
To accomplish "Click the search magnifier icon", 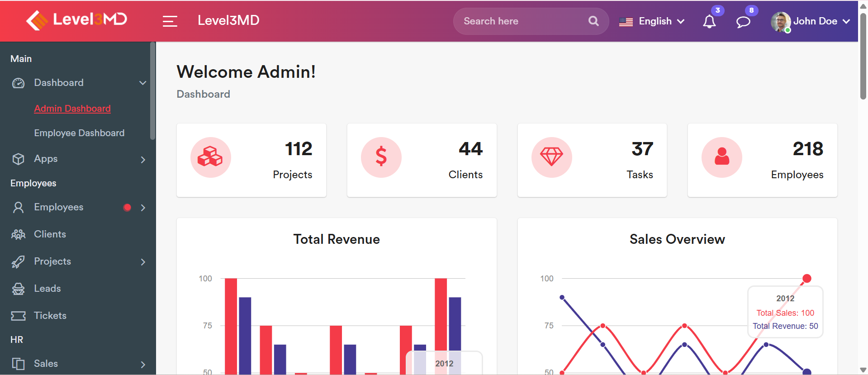I will click(593, 21).
